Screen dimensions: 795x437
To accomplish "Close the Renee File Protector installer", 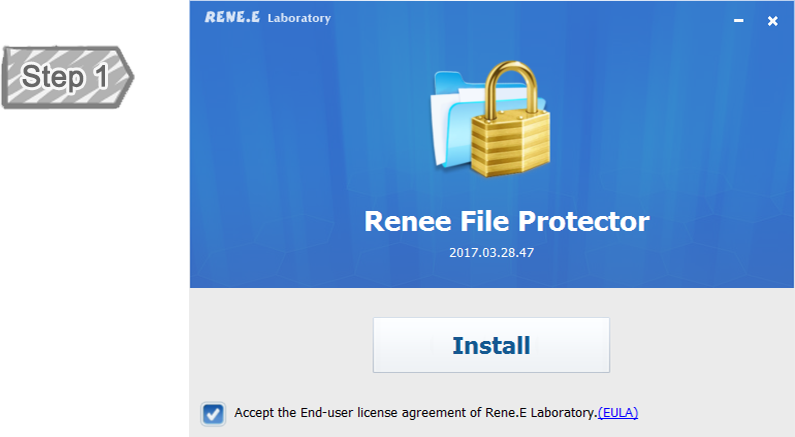I will [x=772, y=21].
